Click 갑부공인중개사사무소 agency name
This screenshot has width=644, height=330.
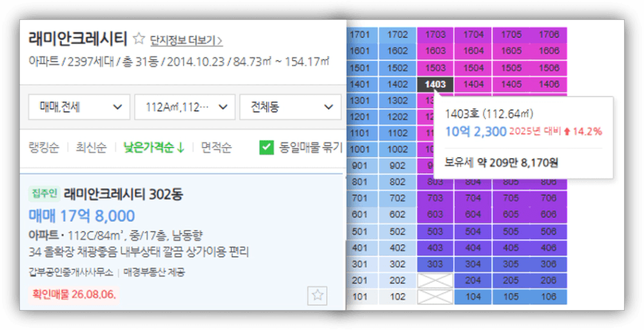pyautogui.click(x=71, y=272)
